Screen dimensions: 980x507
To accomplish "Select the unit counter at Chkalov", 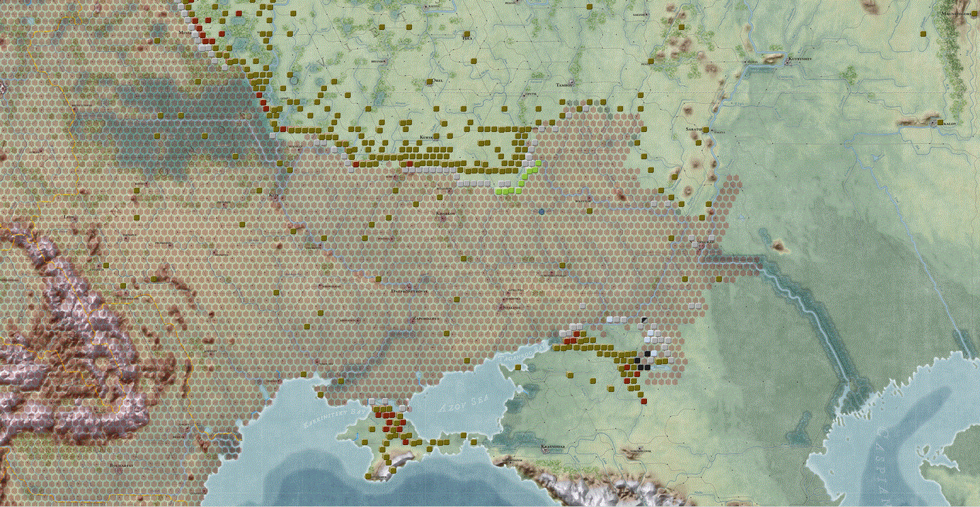I will [x=941, y=122].
